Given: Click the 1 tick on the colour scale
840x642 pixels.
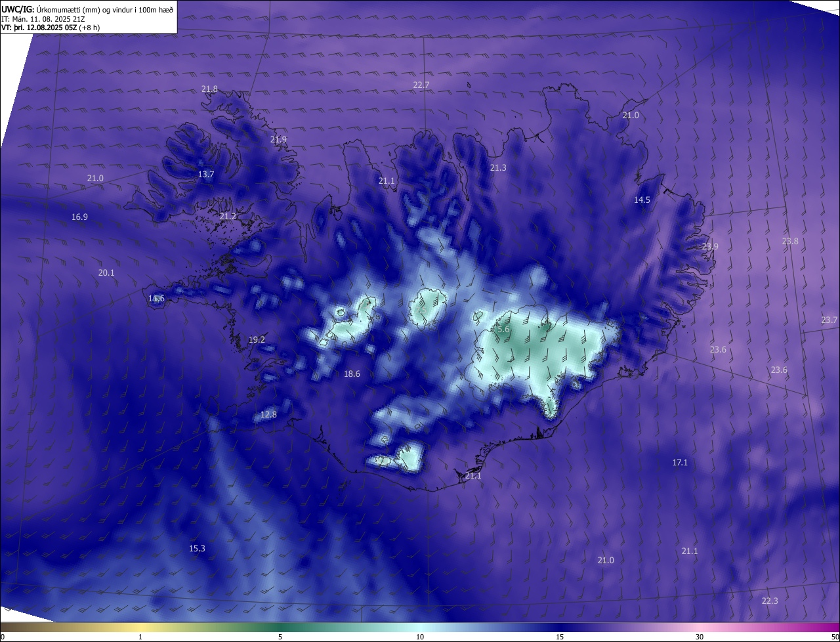Looking at the screenshot, I should [140, 637].
